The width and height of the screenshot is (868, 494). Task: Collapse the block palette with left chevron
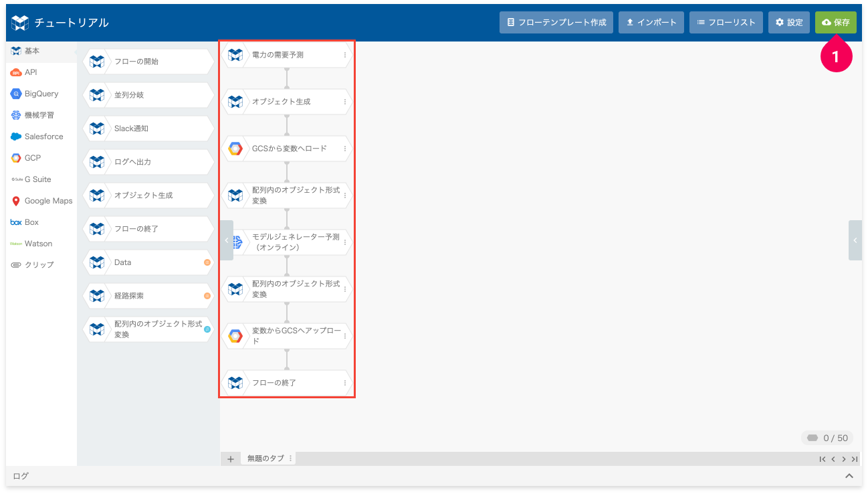click(227, 240)
